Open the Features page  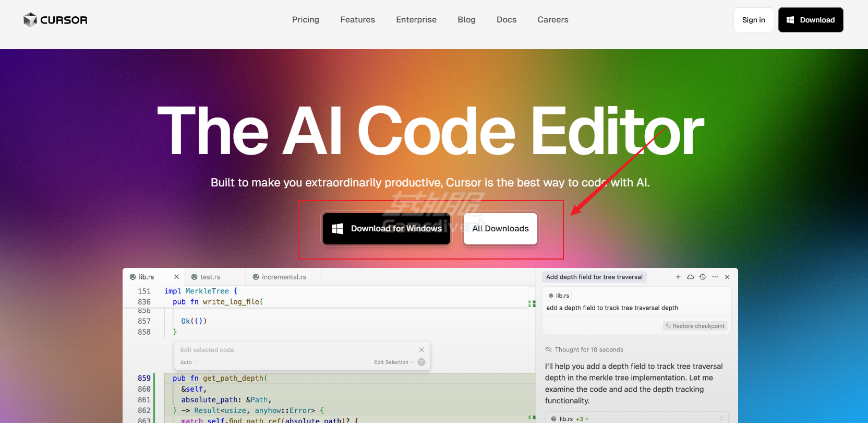pyautogui.click(x=357, y=20)
